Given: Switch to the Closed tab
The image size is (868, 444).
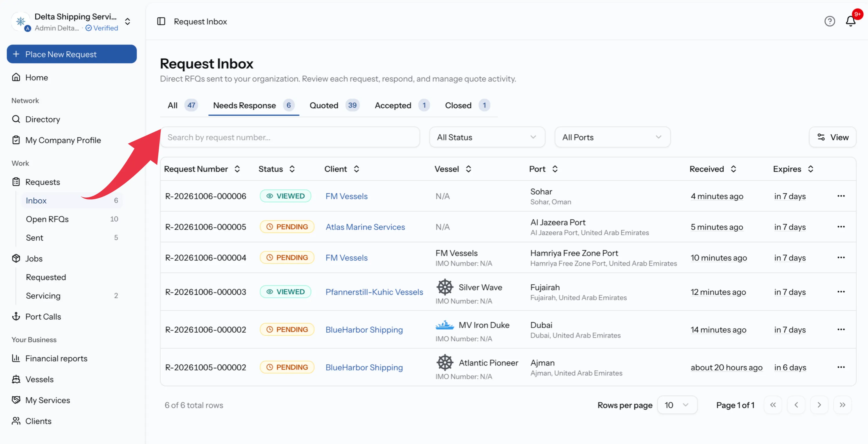Looking at the screenshot, I should (x=467, y=105).
